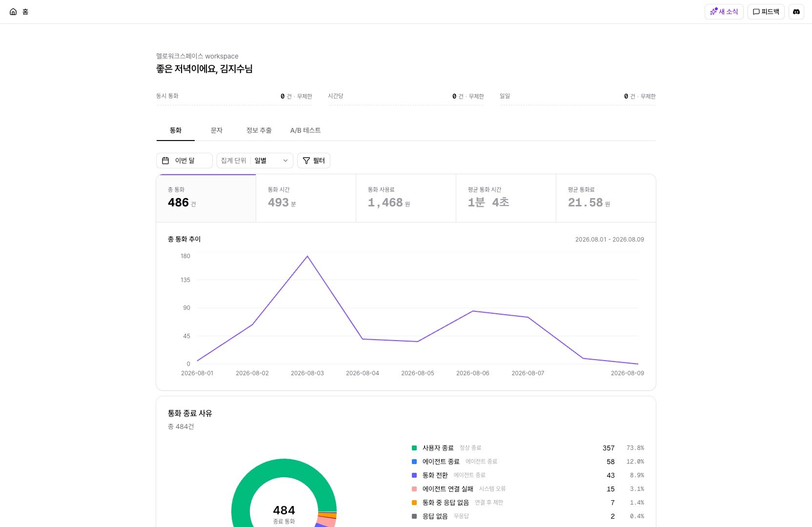Screen dimensions: 812x527
Task: Click the purple 통화 전환 color swatch
Action: pyautogui.click(x=414, y=475)
